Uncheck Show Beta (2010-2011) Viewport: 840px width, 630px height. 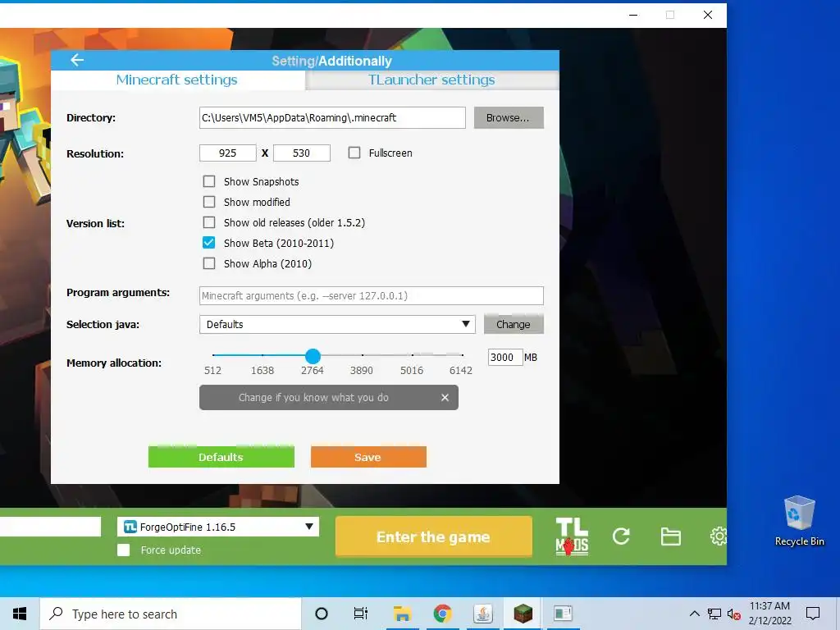(x=209, y=243)
